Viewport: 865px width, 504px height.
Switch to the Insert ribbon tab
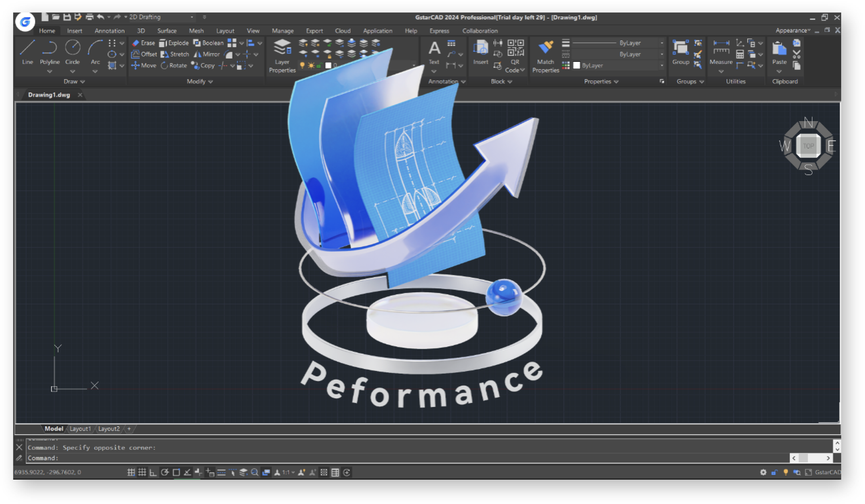click(x=74, y=31)
